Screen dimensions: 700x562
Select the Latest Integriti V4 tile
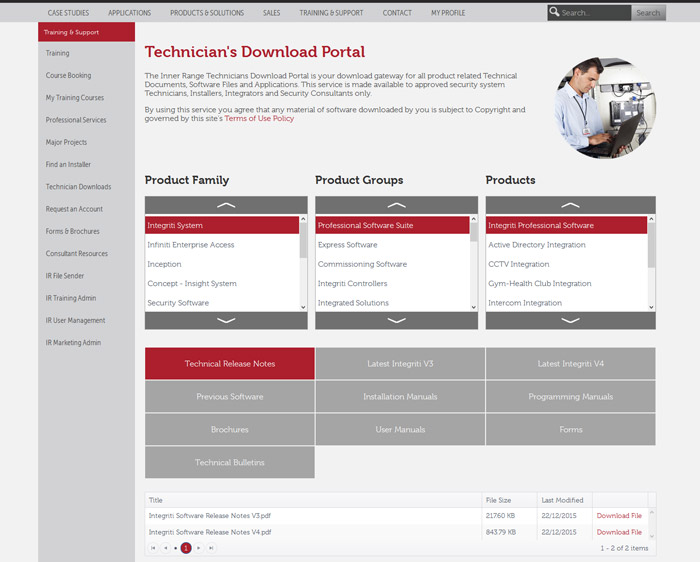571,363
